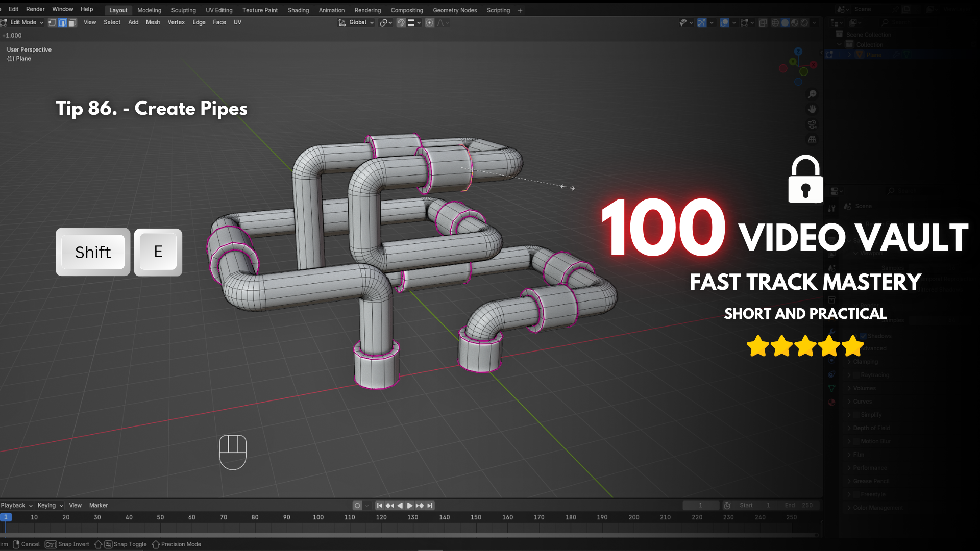Jump to previous keyframe
This screenshot has height=551, width=980.
point(389,505)
